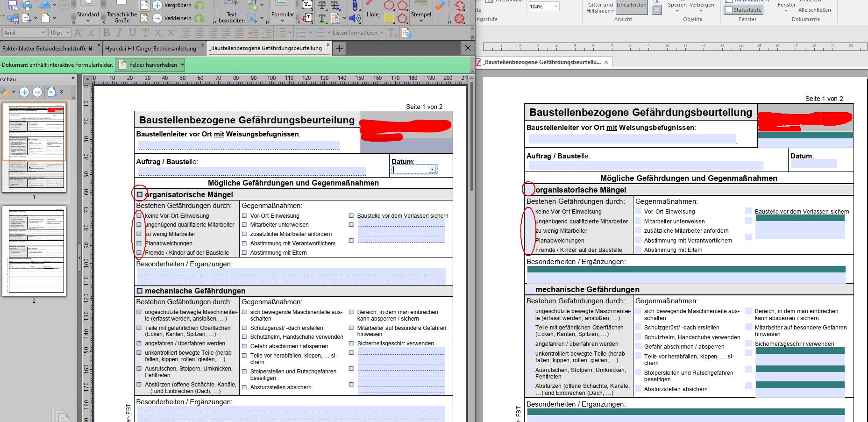Choose the polygon shape tool
The height and width of the screenshot is (422, 868).
point(402,6)
